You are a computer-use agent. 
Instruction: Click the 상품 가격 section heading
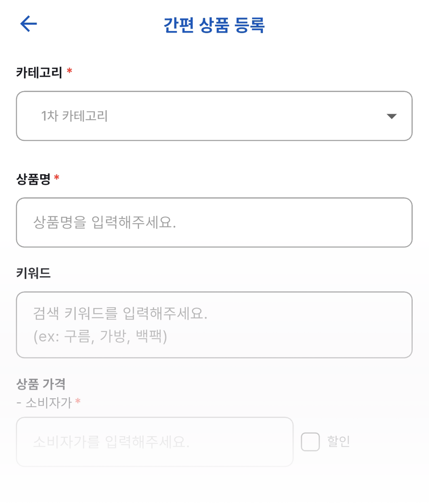pyautogui.click(x=41, y=384)
